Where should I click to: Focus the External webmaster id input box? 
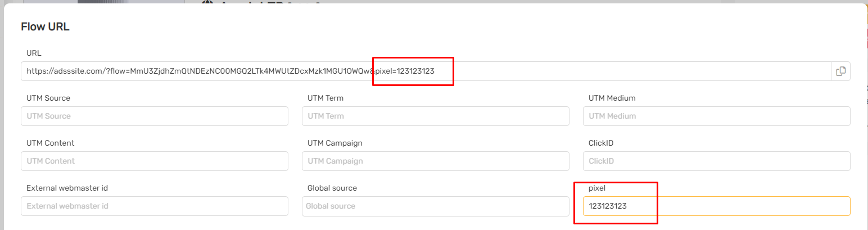pos(155,206)
